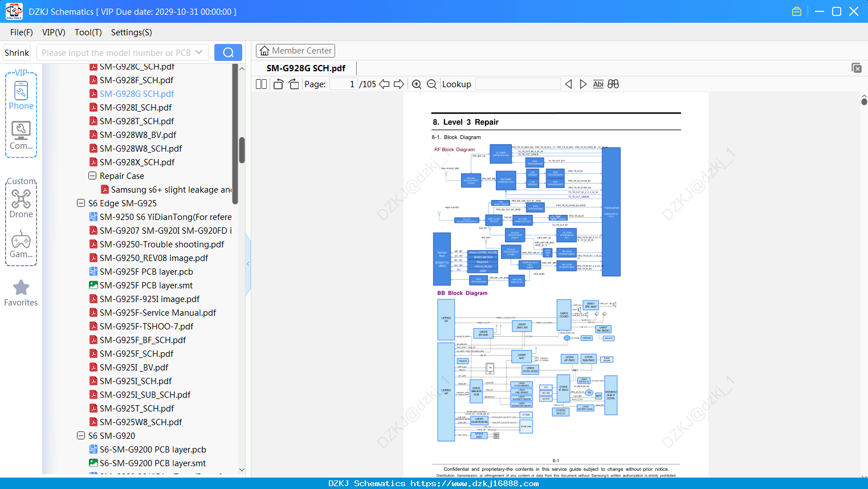Open the Game console category
The image size is (868, 489).
(21, 244)
